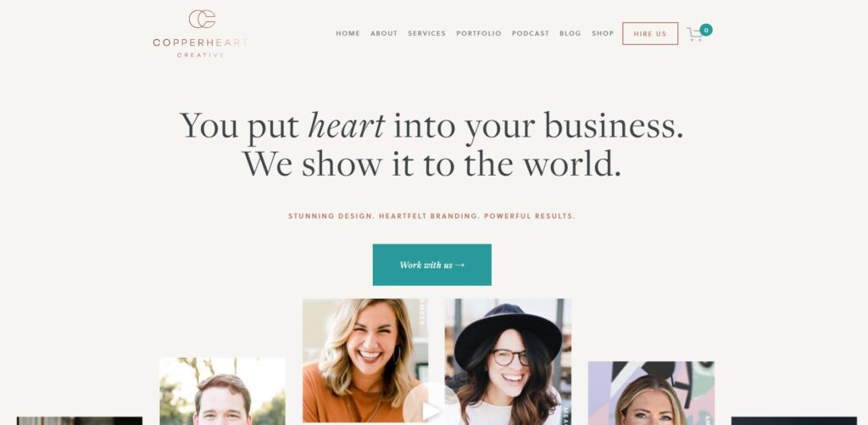Image resolution: width=868 pixels, height=425 pixels.
Task: Open the woman on pastel background photo
Action: 651,394
